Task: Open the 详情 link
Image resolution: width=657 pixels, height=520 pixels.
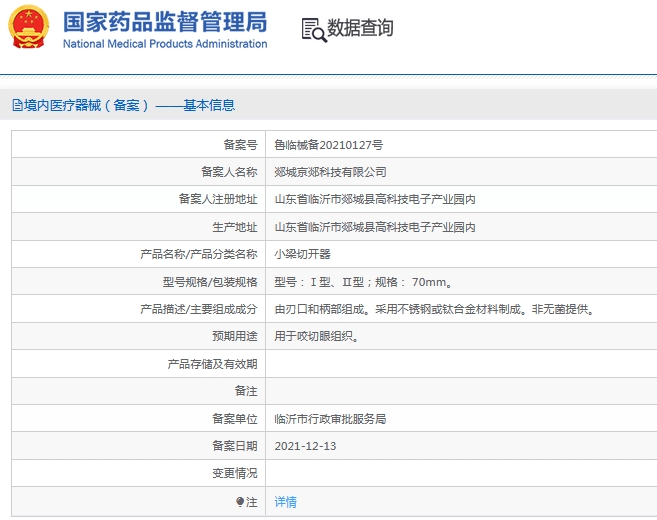Action: tap(285, 502)
